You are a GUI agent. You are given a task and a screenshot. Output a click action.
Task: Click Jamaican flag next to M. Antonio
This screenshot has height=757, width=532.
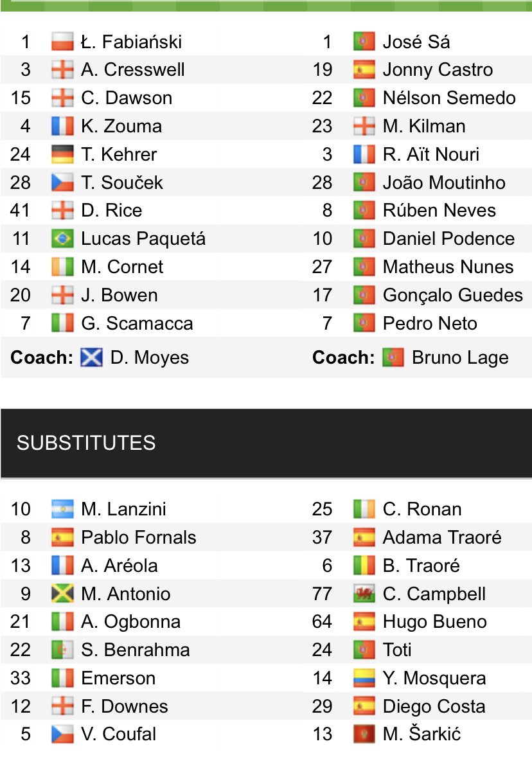[x=62, y=594]
